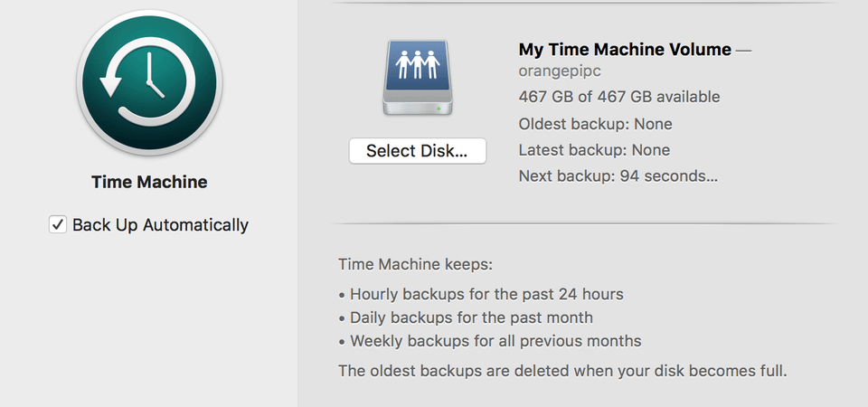868x407 pixels.
Task: Click the dash after the volume name
Action: pos(743,51)
